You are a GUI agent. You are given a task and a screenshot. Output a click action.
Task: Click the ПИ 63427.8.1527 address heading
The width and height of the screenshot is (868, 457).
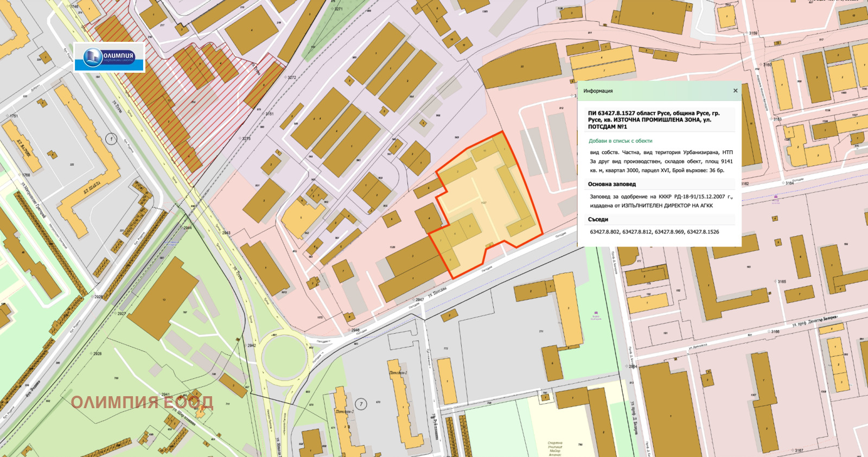[x=654, y=120]
